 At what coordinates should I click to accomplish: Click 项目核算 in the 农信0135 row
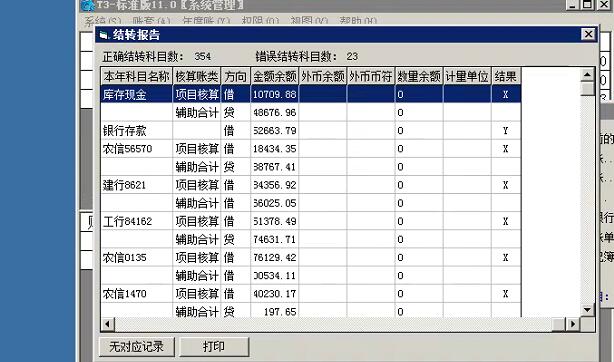coord(197,257)
